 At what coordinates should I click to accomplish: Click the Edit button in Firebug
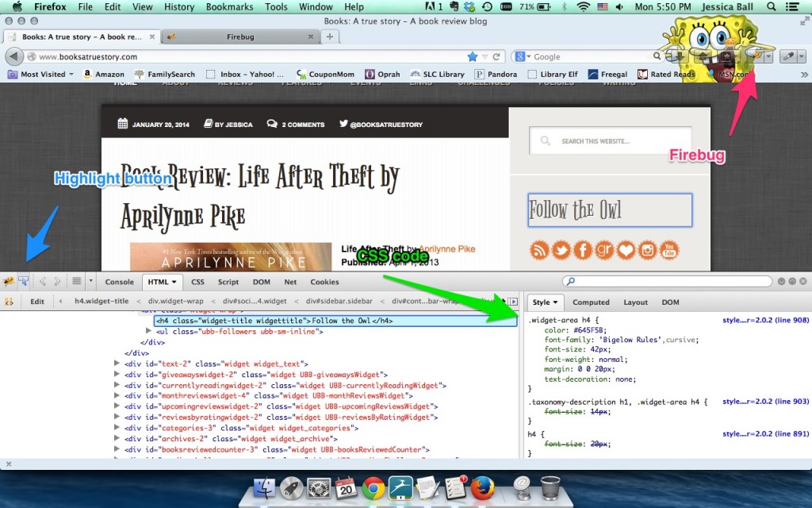tap(36, 301)
